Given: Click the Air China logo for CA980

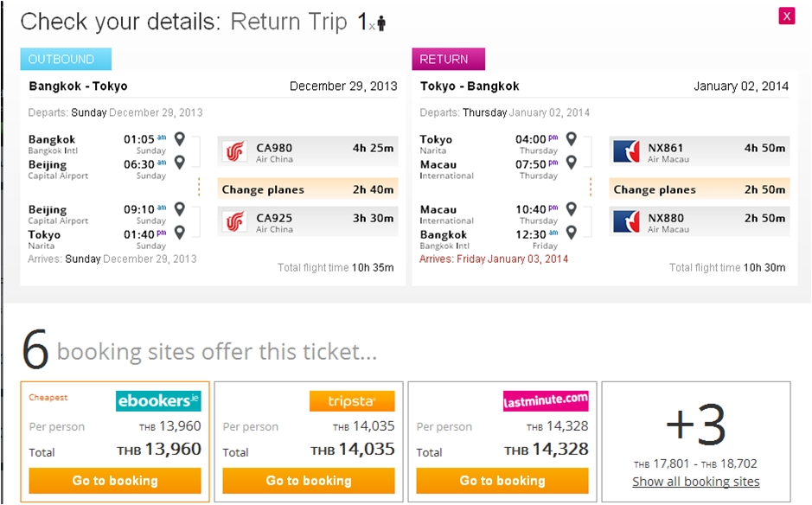Looking at the screenshot, I should pos(234,151).
